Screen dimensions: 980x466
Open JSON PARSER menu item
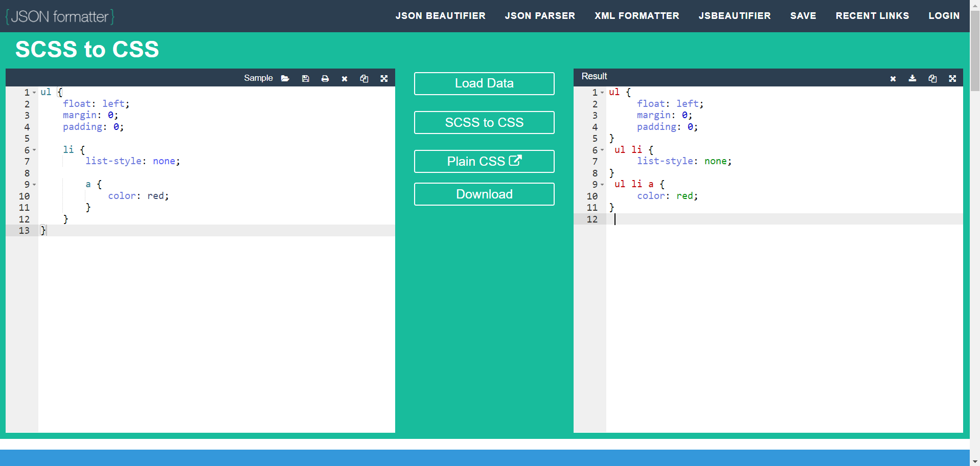pos(540,16)
